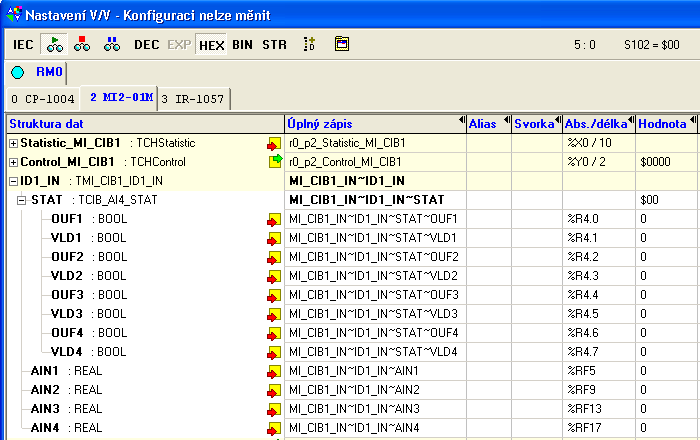Image resolution: width=700 pixels, height=440 pixels.
Task: Click the input arrow icon for AIN4
Action: coord(274,428)
